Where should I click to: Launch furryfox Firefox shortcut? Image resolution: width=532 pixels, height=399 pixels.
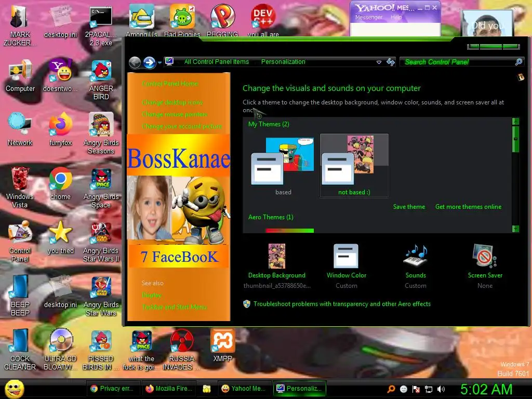60,129
